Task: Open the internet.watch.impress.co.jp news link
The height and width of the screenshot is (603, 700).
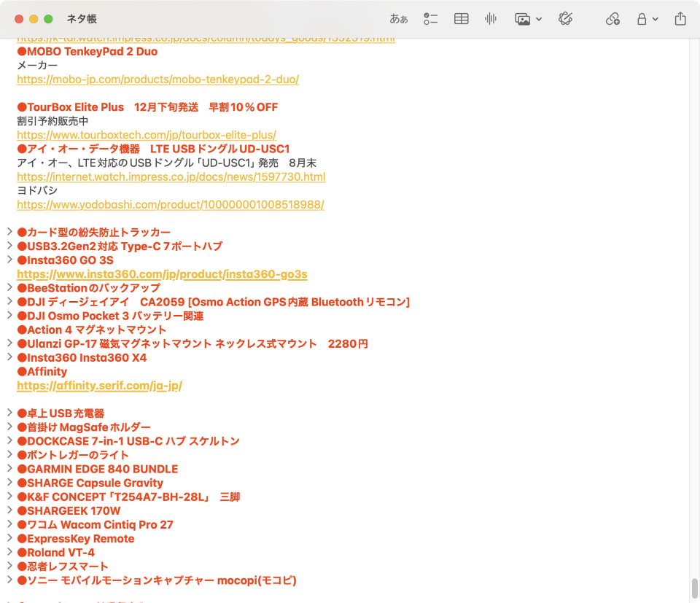Action: click(171, 176)
